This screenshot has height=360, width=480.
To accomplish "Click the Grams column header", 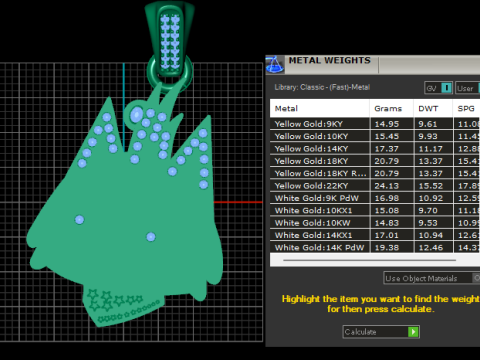I will click(x=391, y=108).
